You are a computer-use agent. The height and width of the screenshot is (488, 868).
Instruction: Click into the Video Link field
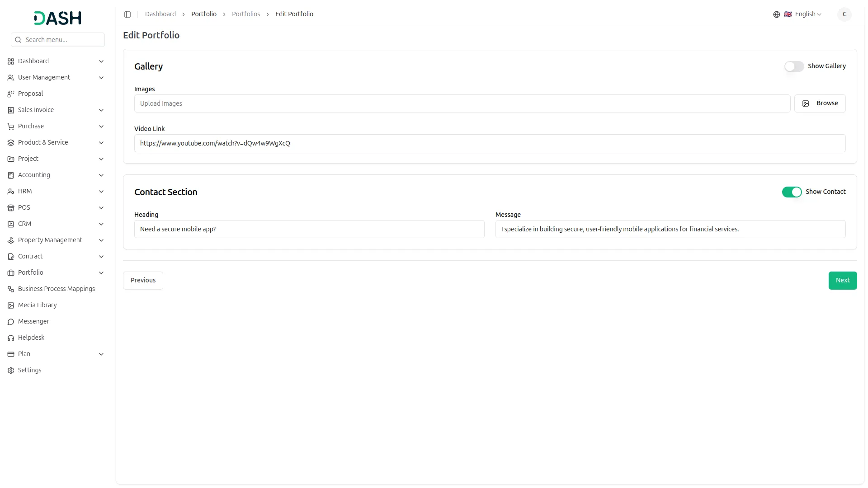(490, 144)
